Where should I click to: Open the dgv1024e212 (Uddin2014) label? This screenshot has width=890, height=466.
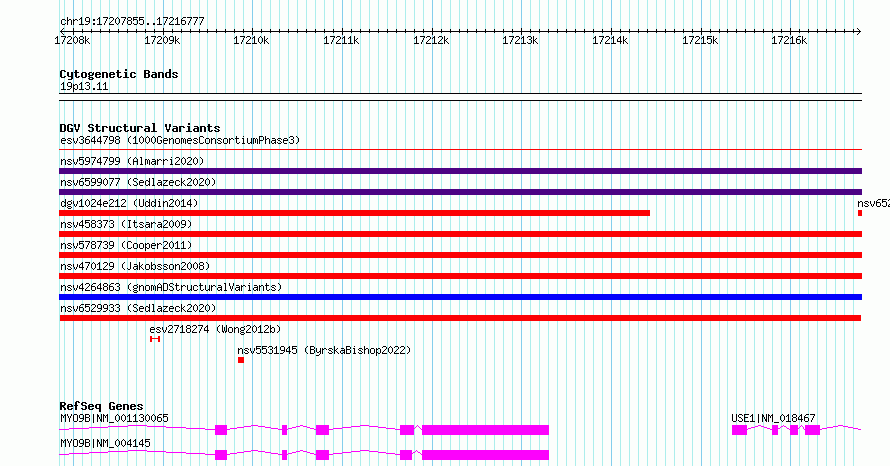[x=129, y=203]
